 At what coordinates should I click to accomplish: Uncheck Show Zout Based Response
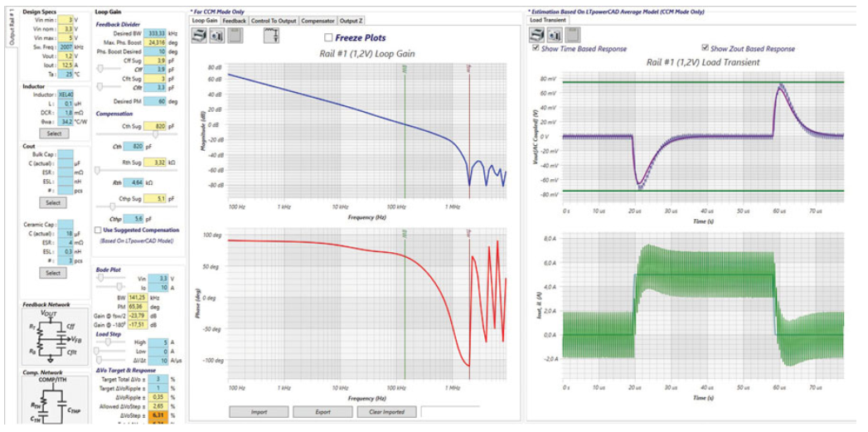706,48
